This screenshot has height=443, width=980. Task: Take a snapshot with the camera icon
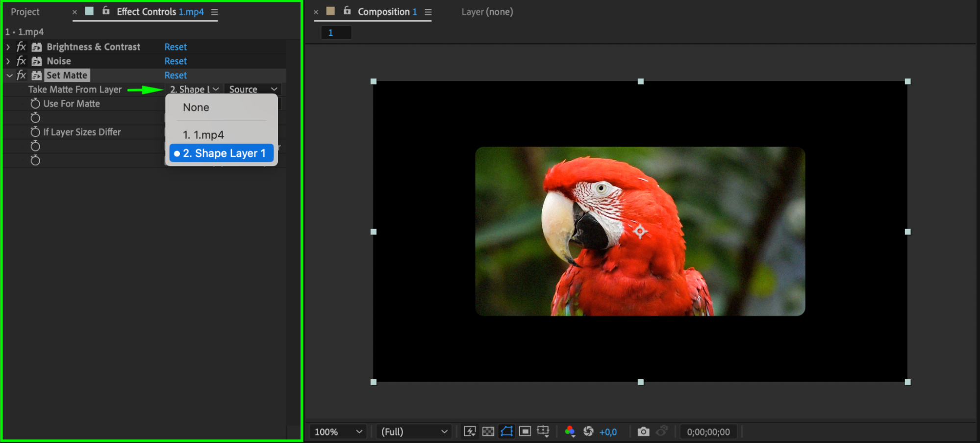click(643, 431)
